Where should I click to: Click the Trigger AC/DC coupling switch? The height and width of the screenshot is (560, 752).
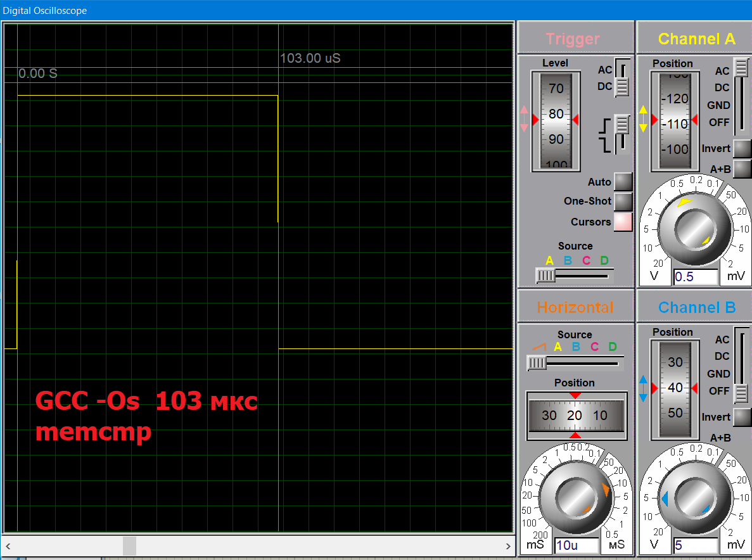(622, 79)
